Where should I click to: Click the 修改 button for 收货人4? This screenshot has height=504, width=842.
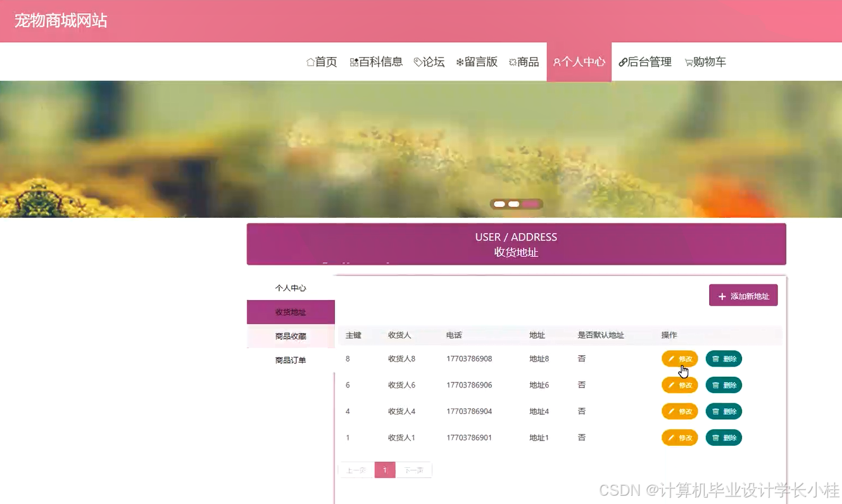coord(679,411)
